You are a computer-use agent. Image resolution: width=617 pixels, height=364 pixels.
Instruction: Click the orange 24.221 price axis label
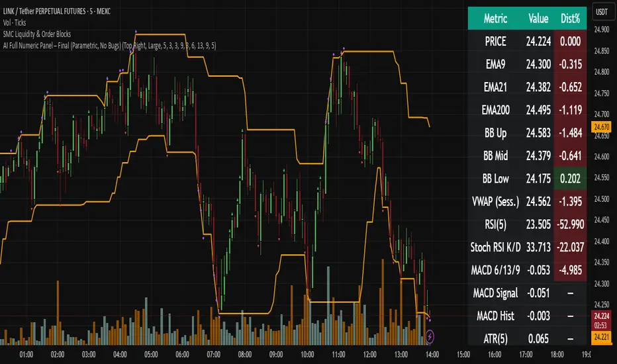(x=602, y=338)
